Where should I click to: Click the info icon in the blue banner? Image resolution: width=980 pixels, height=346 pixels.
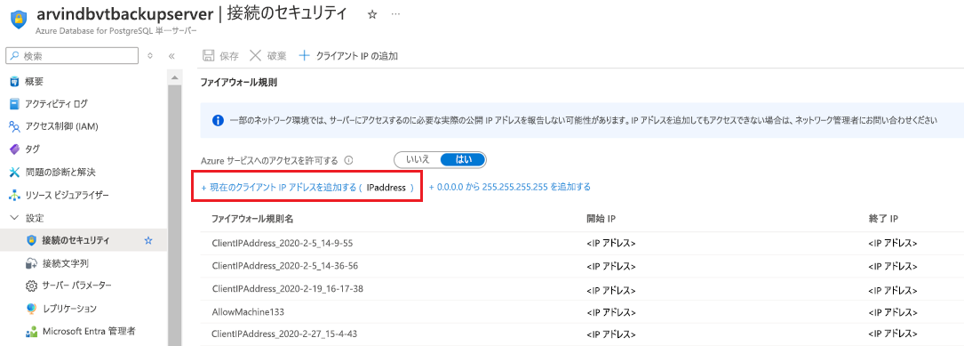(x=218, y=120)
